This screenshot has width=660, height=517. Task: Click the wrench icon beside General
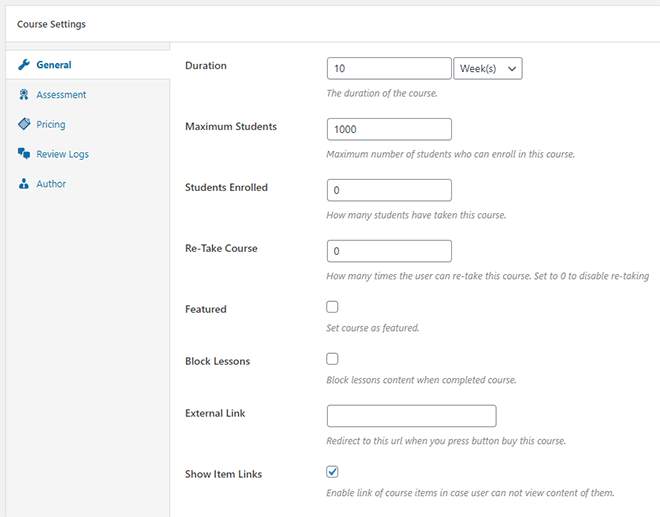point(24,65)
